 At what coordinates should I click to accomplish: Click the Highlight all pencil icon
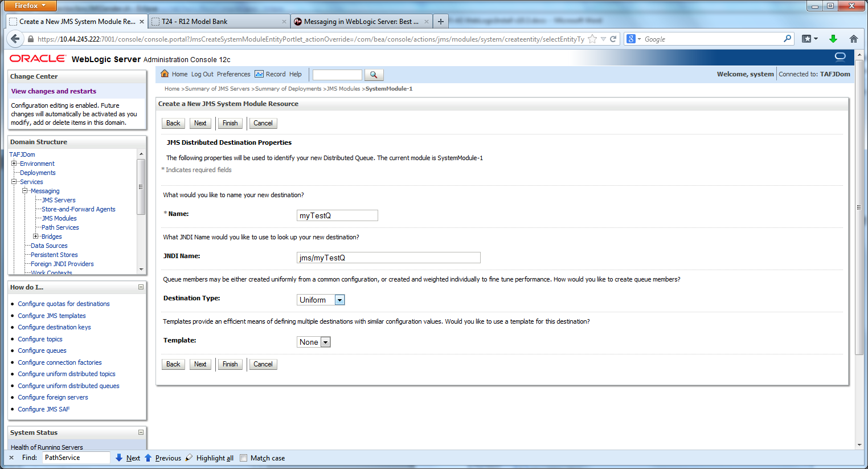189,458
